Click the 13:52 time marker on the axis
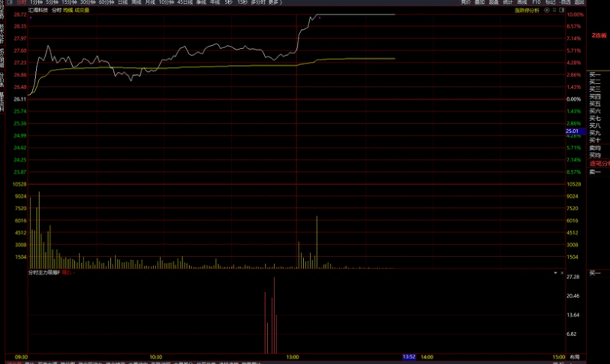The image size is (610, 364). point(409,356)
